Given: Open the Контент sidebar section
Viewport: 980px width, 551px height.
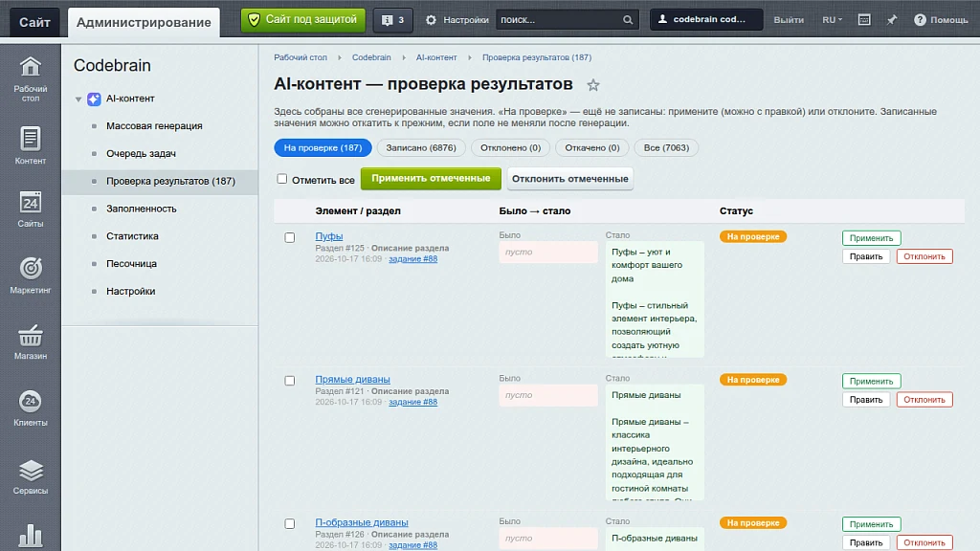Looking at the screenshot, I should [30, 145].
